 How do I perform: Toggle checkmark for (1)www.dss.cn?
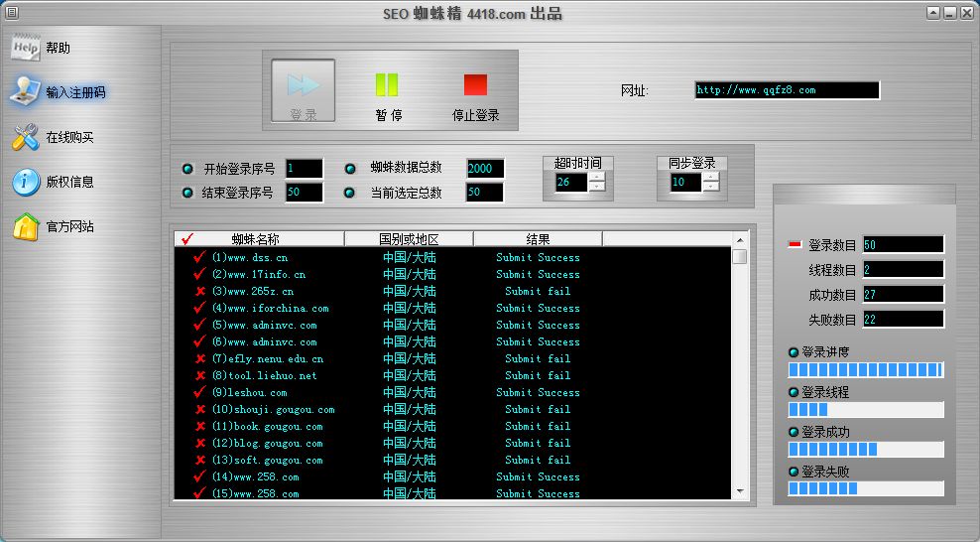[199, 257]
